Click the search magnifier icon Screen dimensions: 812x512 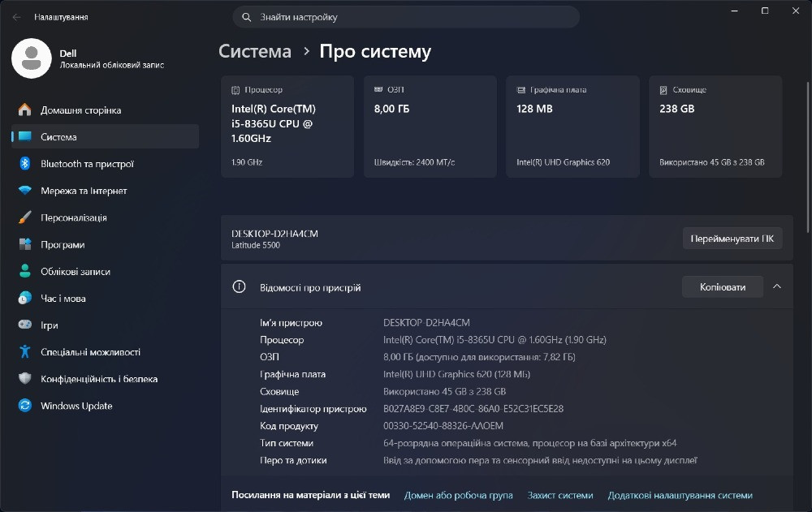click(247, 17)
